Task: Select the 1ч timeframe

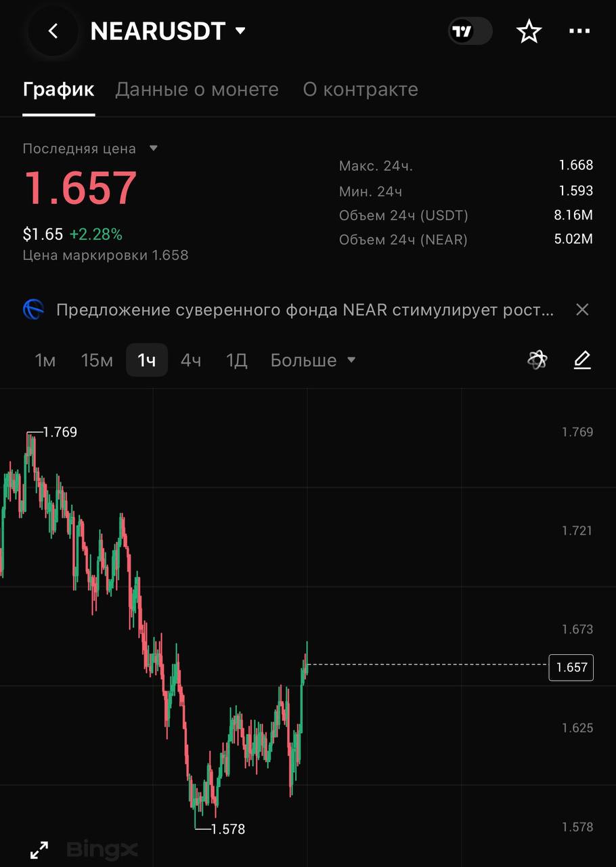Action: coord(147,360)
